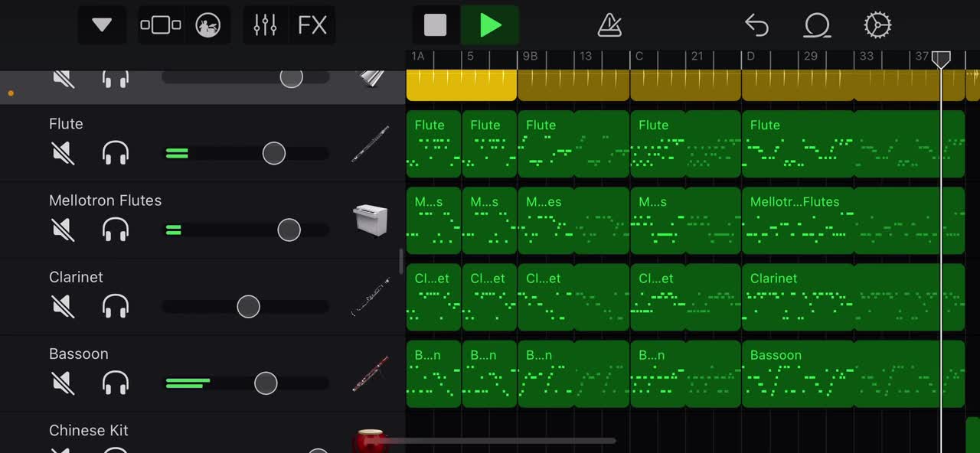Open the Loop Browser
The image size is (980, 453).
click(x=817, y=25)
